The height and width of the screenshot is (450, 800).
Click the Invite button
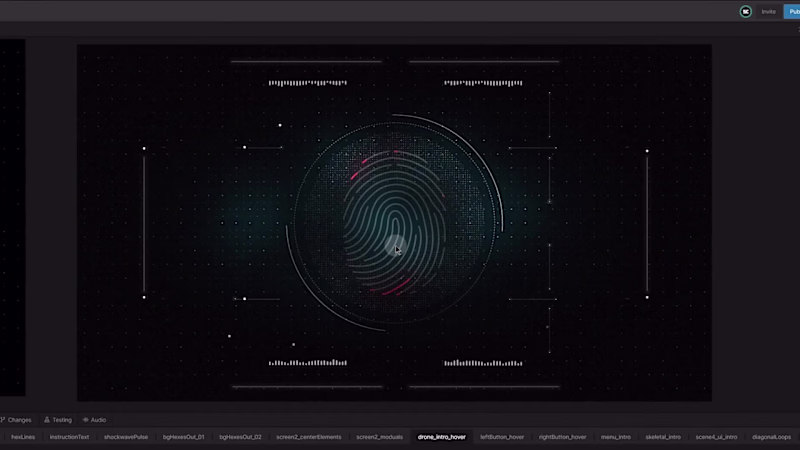point(768,11)
